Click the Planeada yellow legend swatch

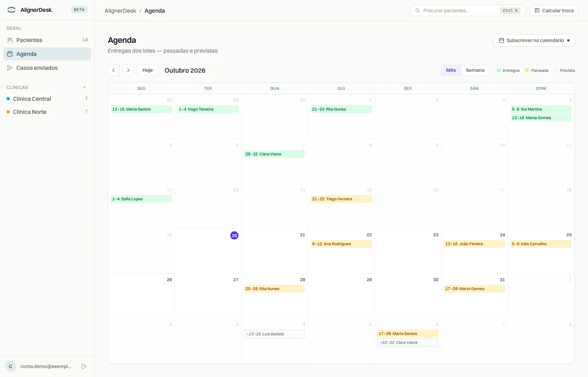(527, 70)
